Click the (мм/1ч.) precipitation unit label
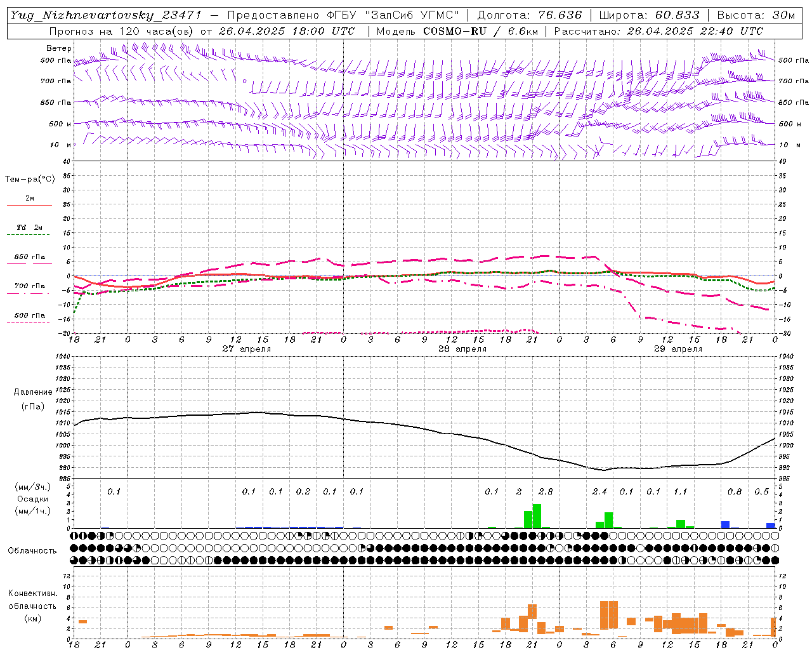The width and height of the screenshot is (812, 650). tap(32, 512)
